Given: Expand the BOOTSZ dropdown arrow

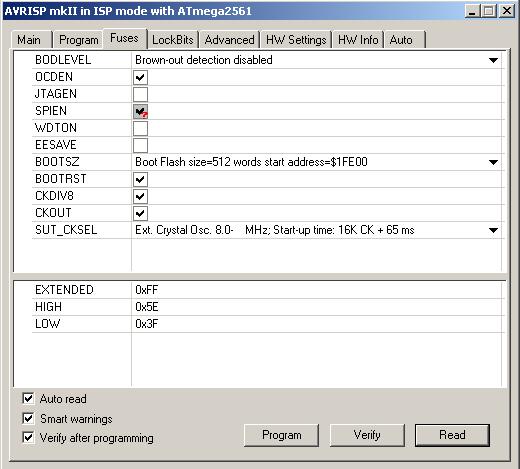Looking at the screenshot, I should tap(493, 162).
